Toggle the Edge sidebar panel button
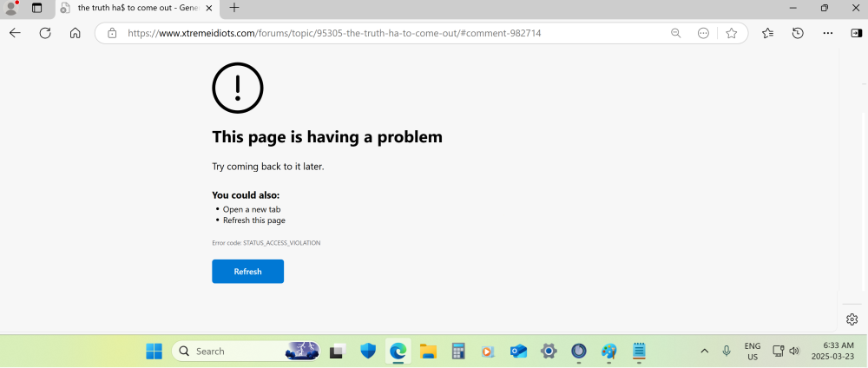The height and width of the screenshot is (368, 868). point(856,33)
